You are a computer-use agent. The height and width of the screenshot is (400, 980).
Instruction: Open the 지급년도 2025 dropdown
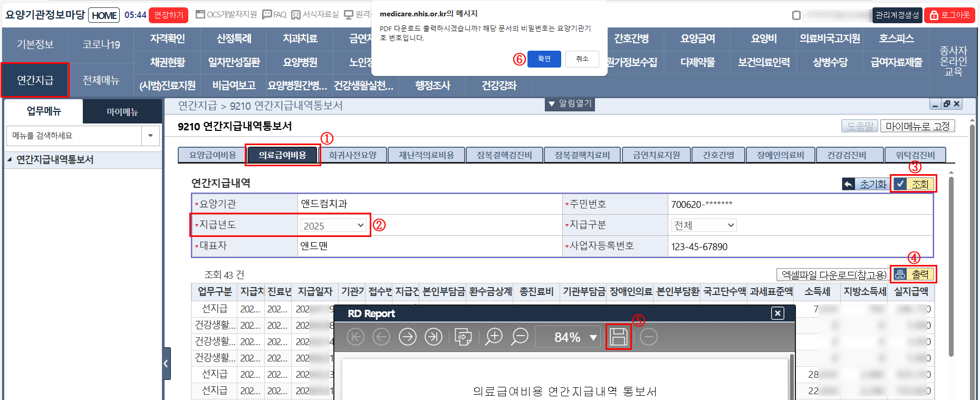(x=333, y=225)
